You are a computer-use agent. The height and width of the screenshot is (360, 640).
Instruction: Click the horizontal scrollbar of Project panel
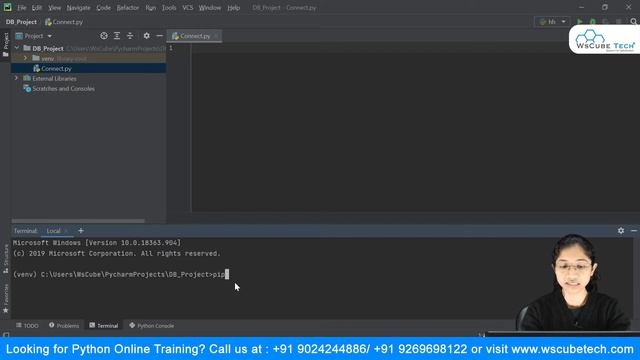[x=78, y=221]
